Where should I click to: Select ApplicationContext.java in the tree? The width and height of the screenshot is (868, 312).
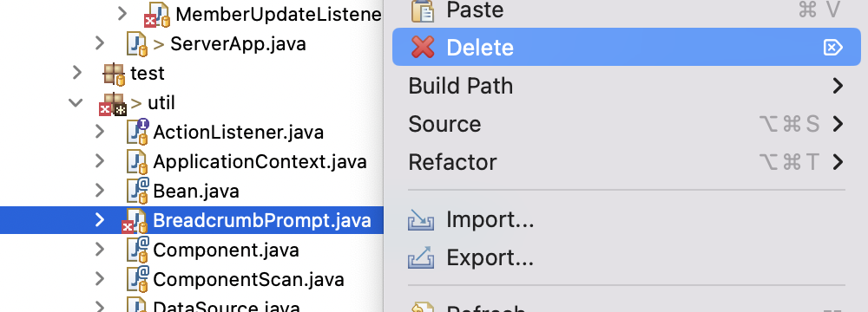coord(260,162)
